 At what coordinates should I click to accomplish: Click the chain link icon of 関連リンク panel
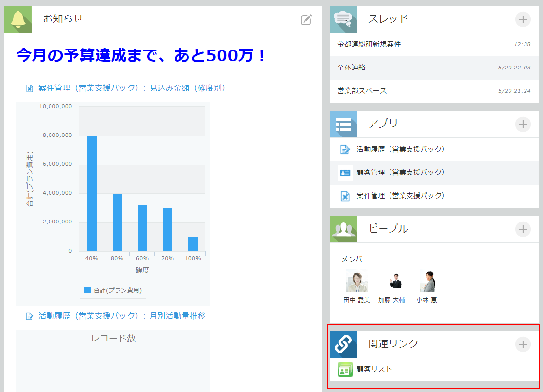tap(343, 344)
